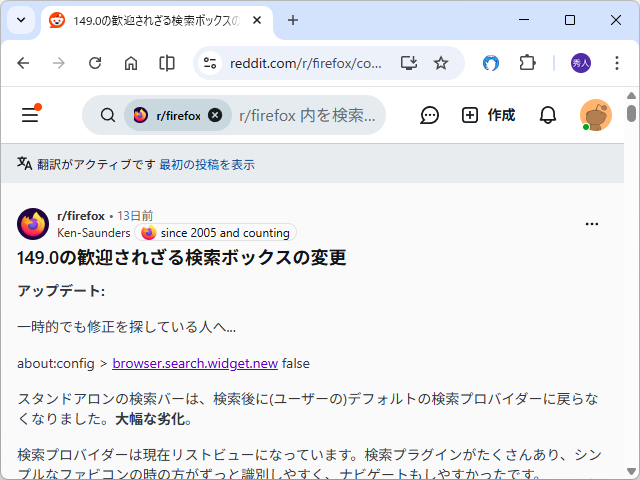Image resolution: width=640 pixels, height=480 pixels.
Task: Go forward to the next page
Action: (59, 63)
